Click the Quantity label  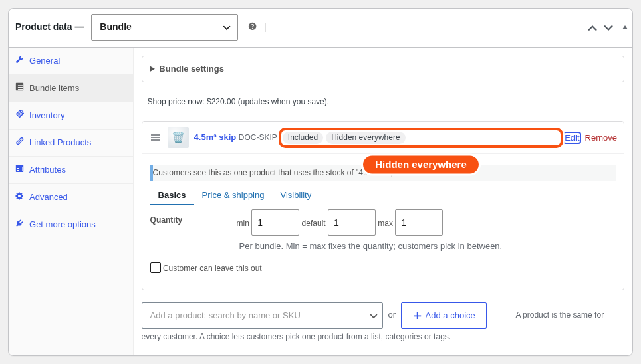(x=166, y=220)
